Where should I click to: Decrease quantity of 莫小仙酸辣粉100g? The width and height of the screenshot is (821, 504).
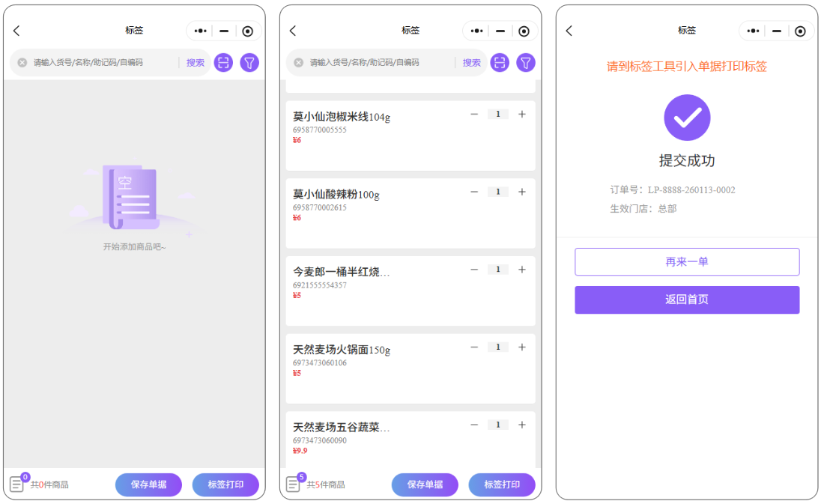tap(474, 192)
